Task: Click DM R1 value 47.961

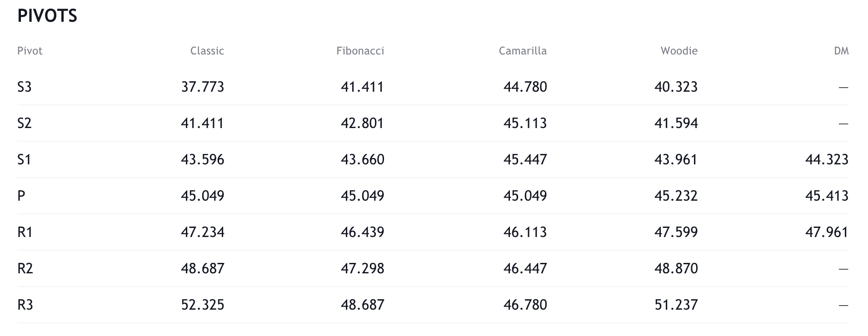Action: tap(827, 232)
